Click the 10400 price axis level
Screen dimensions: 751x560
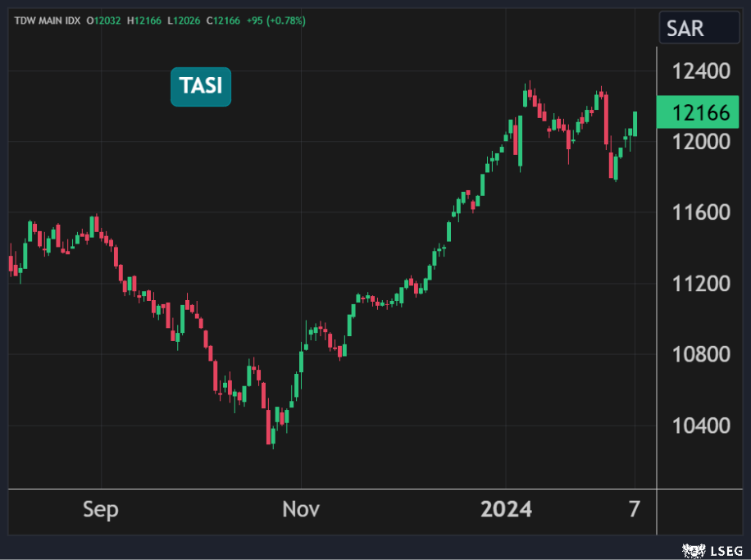coord(701,426)
